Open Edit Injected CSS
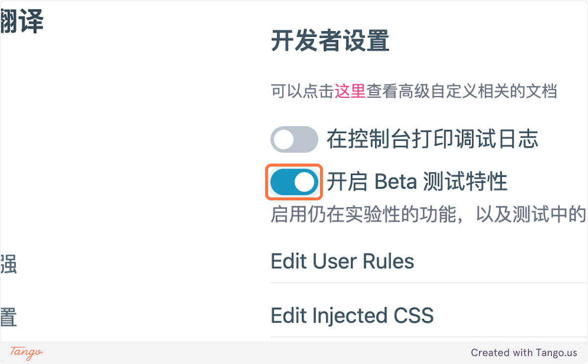588x364 pixels. click(x=429, y=315)
